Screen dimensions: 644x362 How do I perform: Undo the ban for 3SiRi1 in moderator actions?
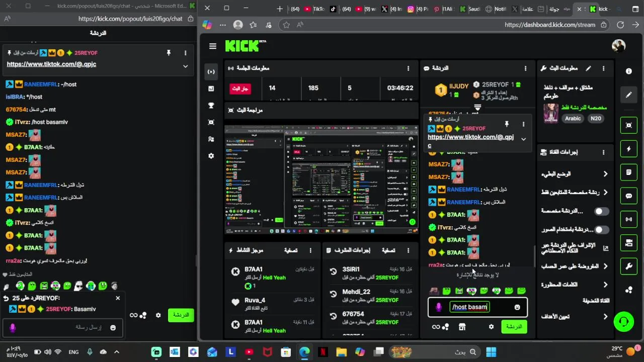coord(333,271)
